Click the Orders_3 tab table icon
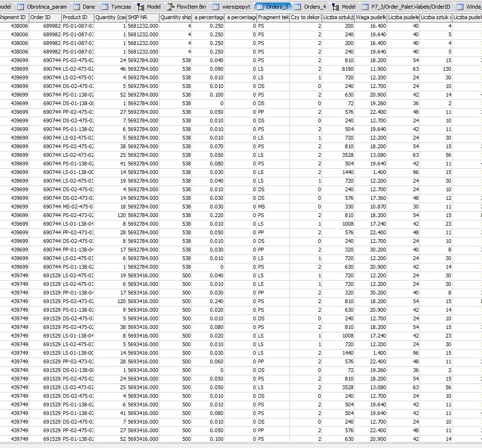 pos(260,7)
